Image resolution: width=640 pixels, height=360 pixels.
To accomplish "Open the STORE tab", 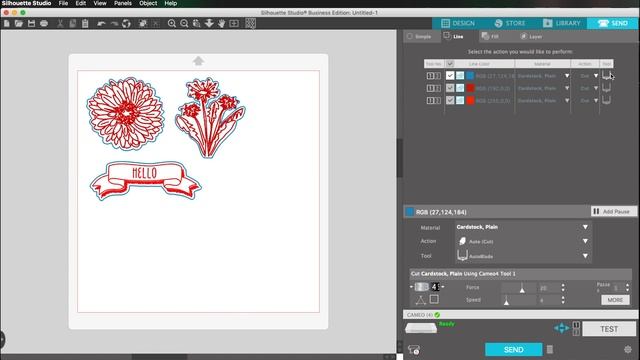I will [510, 23].
